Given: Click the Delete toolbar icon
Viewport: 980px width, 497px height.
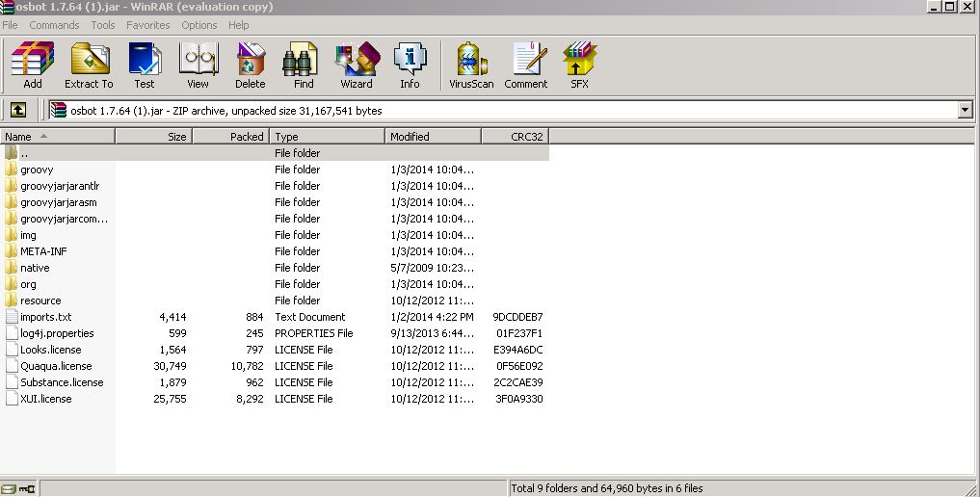Looking at the screenshot, I should coord(250,65).
